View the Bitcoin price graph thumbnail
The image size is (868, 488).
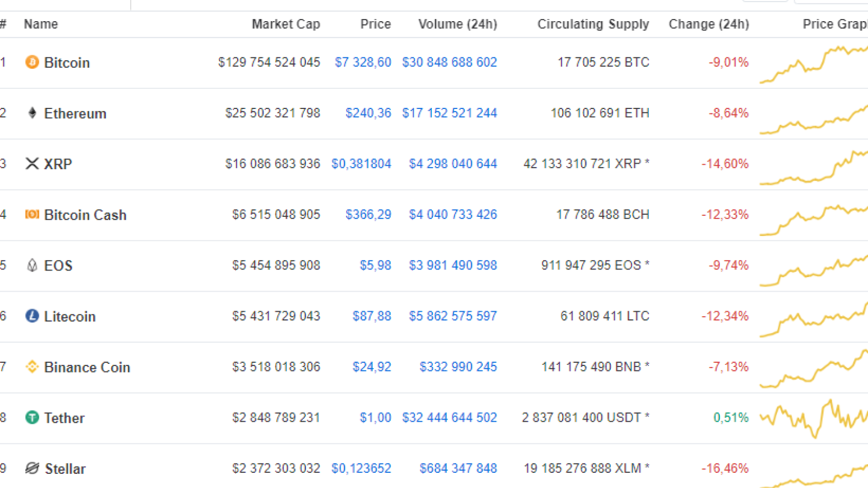click(814, 64)
